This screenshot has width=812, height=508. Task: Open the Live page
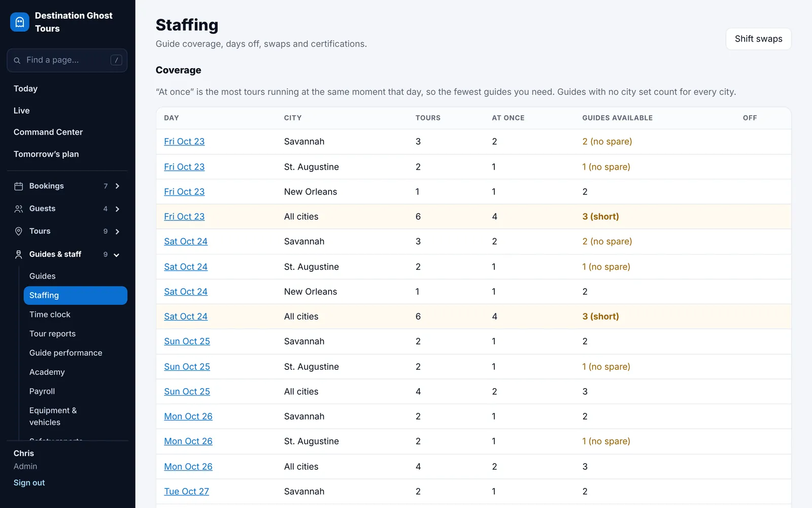(22, 110)
